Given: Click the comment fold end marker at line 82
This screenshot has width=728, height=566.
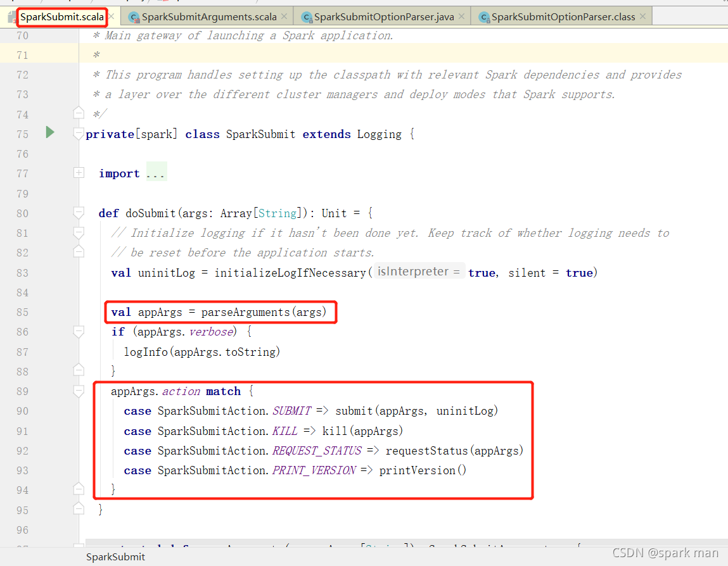Looking at the screenshot, I should click(x=79, y=252).
